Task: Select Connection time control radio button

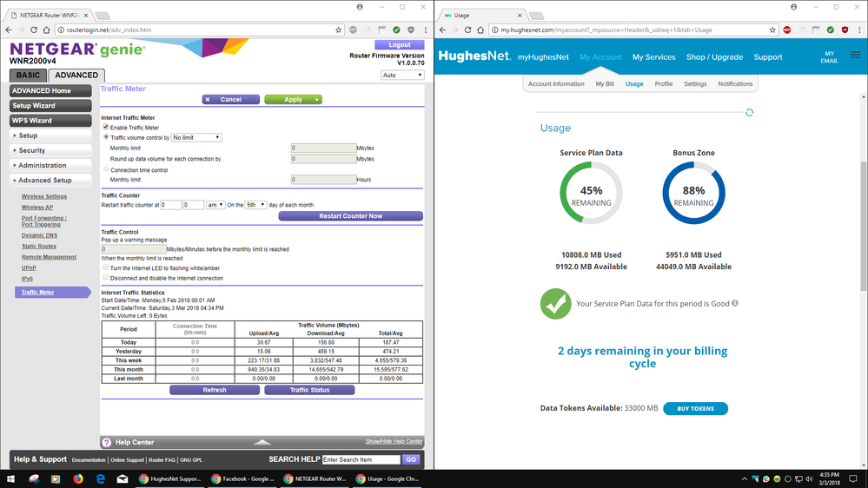Action: pyautogui.click(x=106, y=170)
